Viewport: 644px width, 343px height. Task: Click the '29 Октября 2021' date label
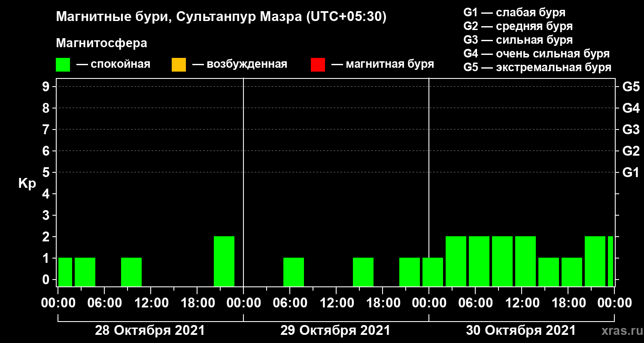(335, 331)
